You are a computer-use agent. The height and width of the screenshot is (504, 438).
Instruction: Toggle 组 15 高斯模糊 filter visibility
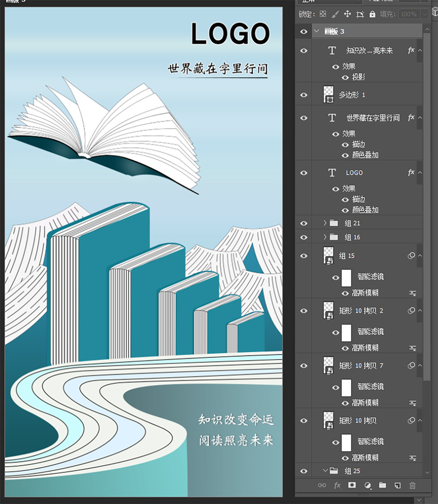345,293
